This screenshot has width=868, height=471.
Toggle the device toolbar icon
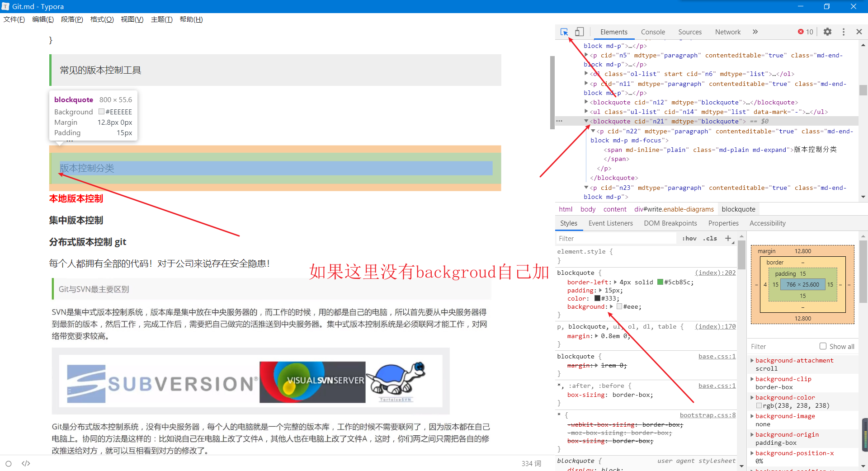point(579,32)
